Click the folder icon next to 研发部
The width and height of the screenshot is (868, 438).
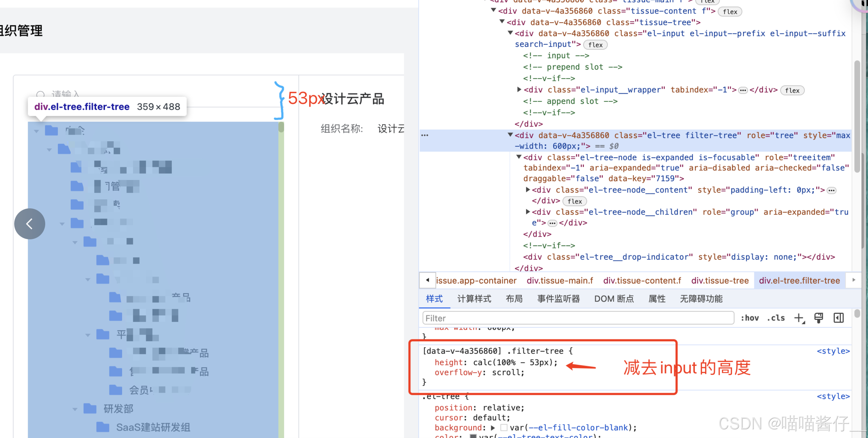[90, 408]
